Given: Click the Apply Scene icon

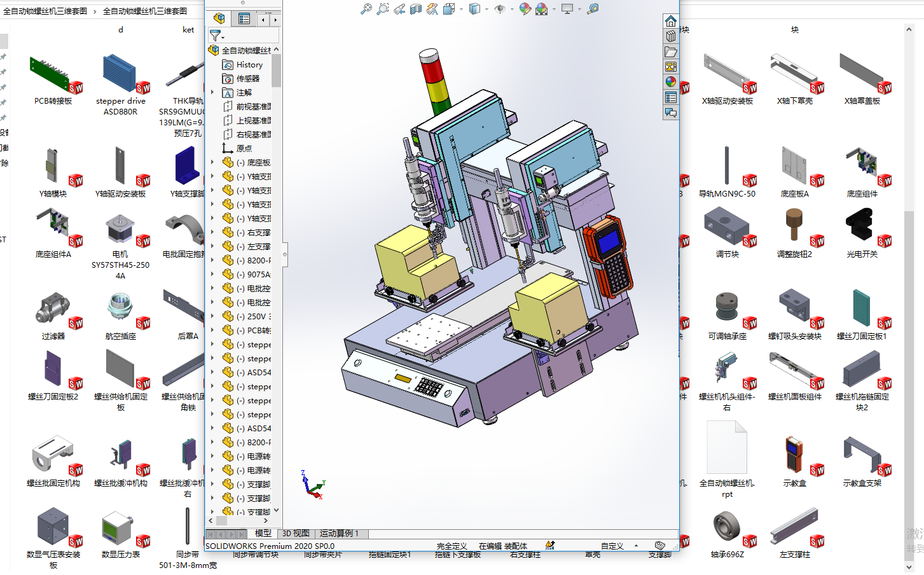Looking at the screenshot, I should point(542,9).
